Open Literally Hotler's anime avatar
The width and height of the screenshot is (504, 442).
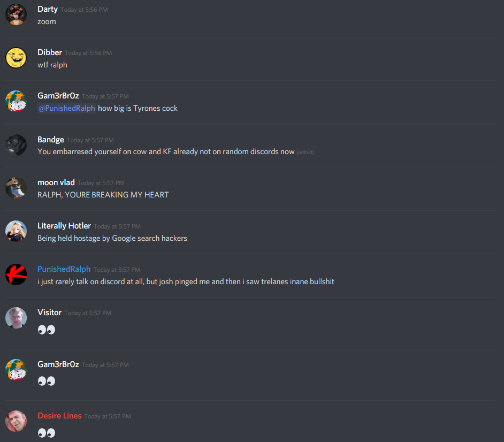tap(16, 231)
